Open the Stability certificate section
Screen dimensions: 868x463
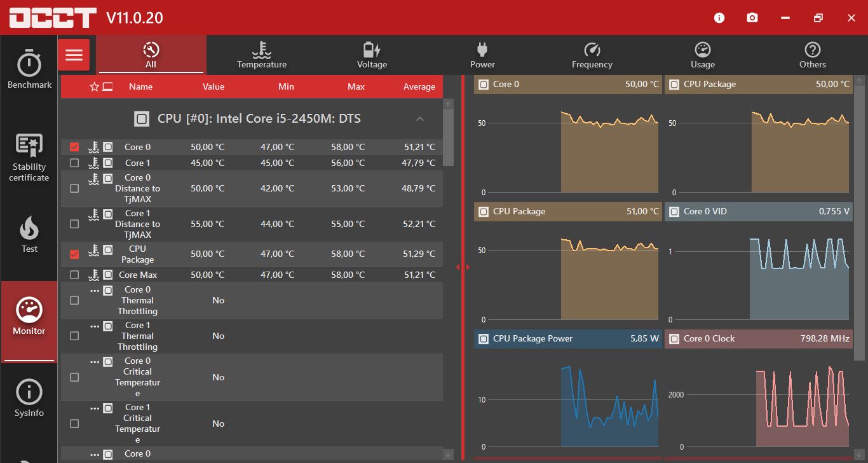point(29,157)
